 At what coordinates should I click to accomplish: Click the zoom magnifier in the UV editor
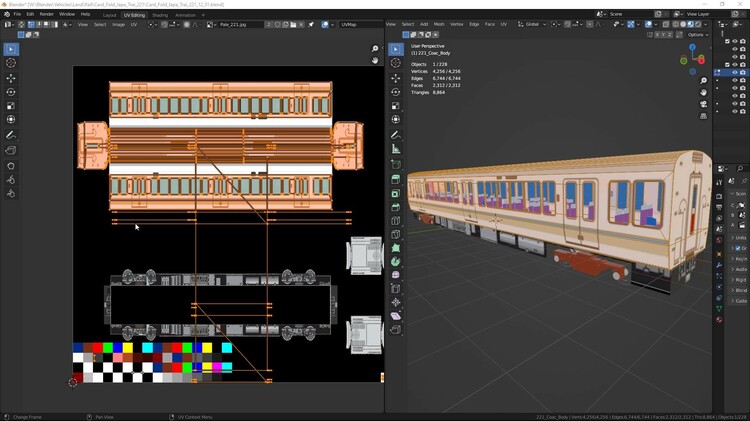[375, 49]
